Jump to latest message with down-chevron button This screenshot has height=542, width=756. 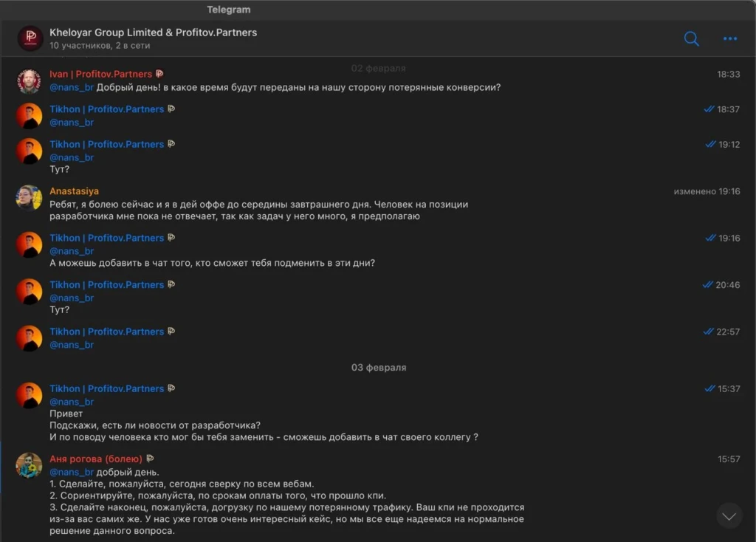coord(729,516)
